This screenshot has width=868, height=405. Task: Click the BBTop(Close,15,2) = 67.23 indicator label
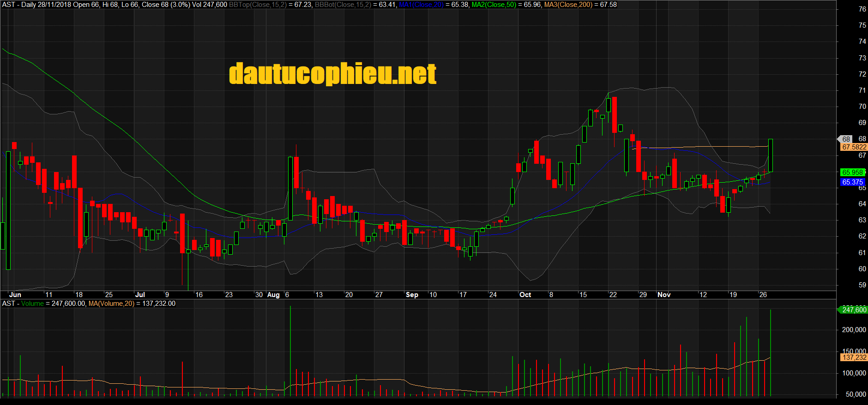[x=271, y=5]
